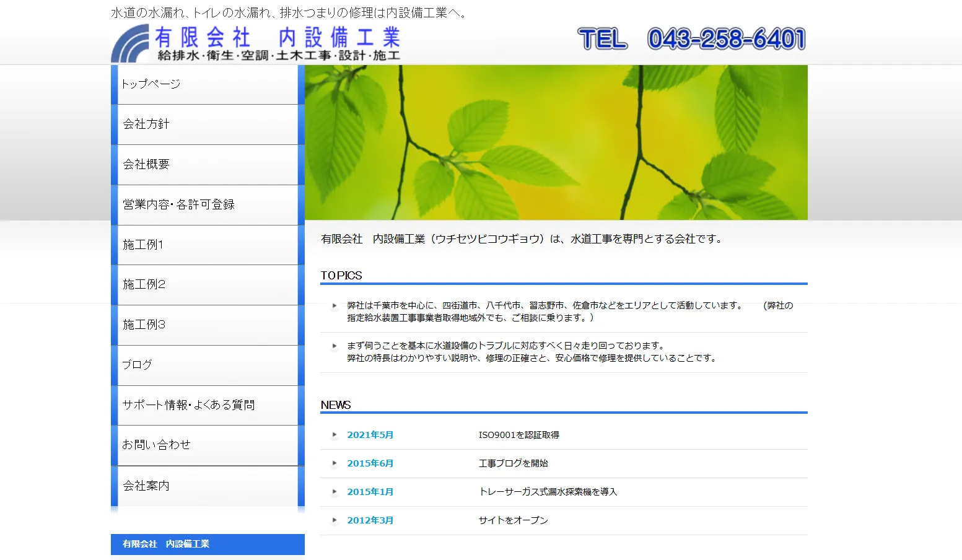Screen dimensions: 962x560
Task: Click the 2021年5月 news date link
Action: click(370, 435)
